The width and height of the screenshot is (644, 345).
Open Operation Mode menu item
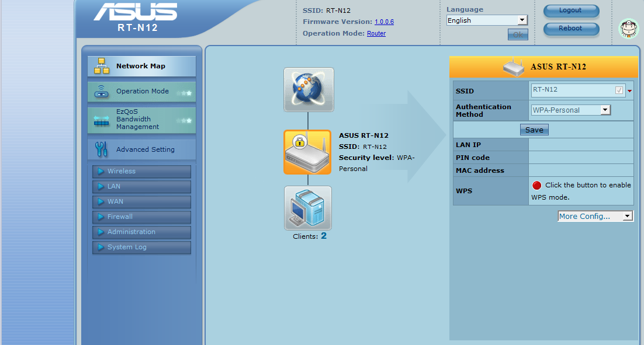pyautogui.click(x=141, y=92)
